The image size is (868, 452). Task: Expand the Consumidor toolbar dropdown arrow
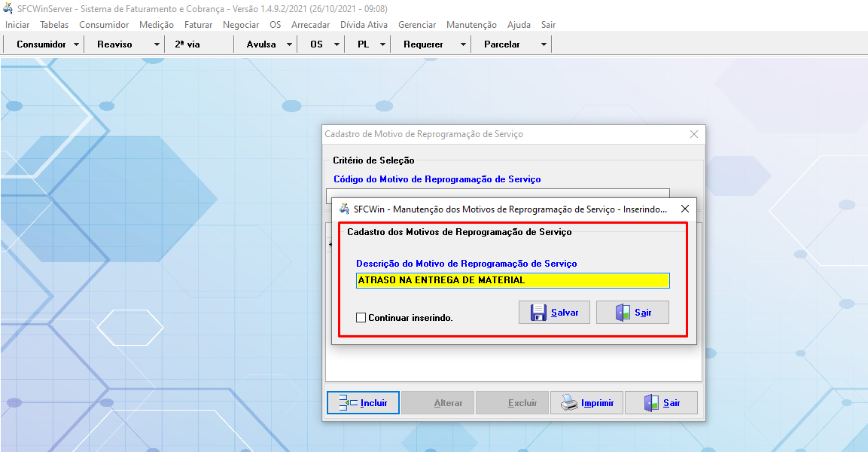77,44
